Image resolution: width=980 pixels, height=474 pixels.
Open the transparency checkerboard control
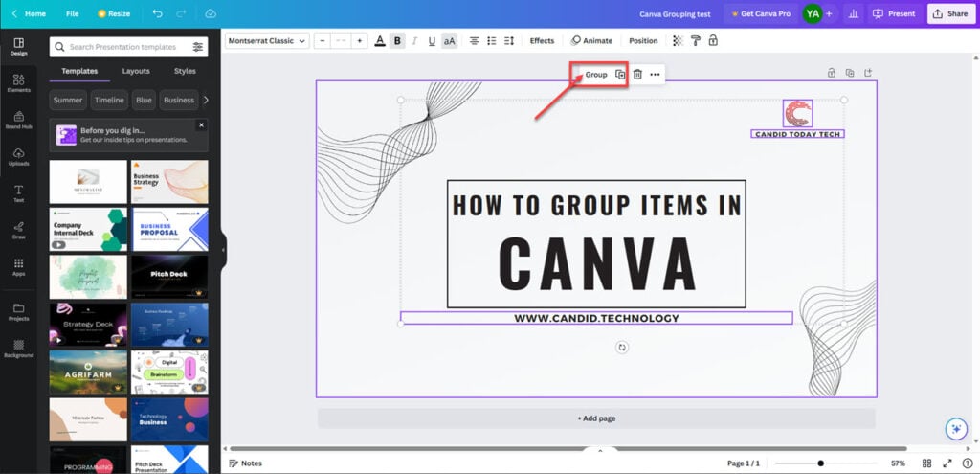679,40
